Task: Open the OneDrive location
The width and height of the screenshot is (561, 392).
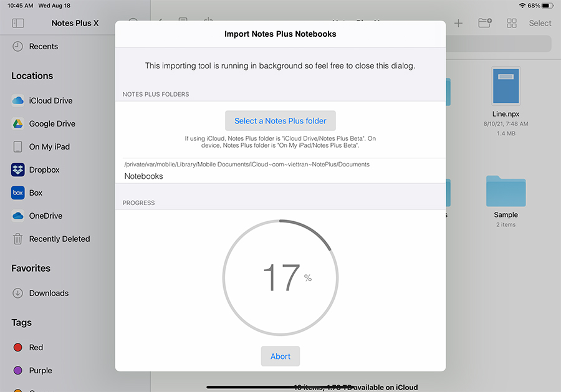Action: pyautogui.click(x=37, y=216)
